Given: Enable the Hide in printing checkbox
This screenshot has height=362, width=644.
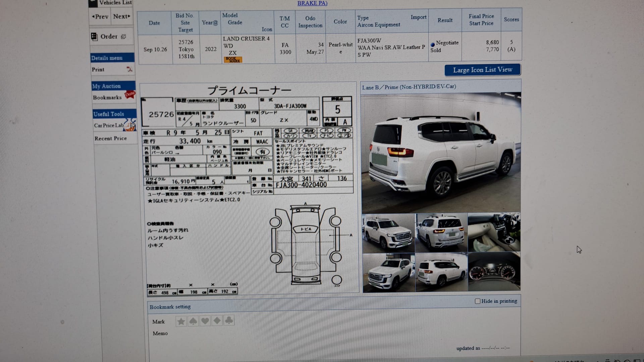Looking at the screenshot, I should point(478,301).
